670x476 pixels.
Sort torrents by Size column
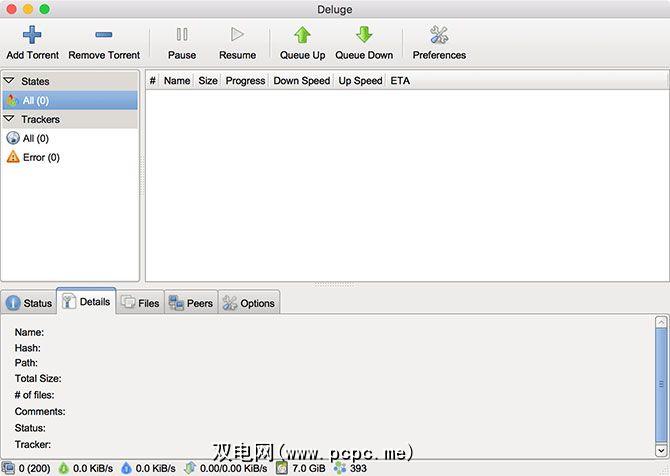tap(208, 80)
